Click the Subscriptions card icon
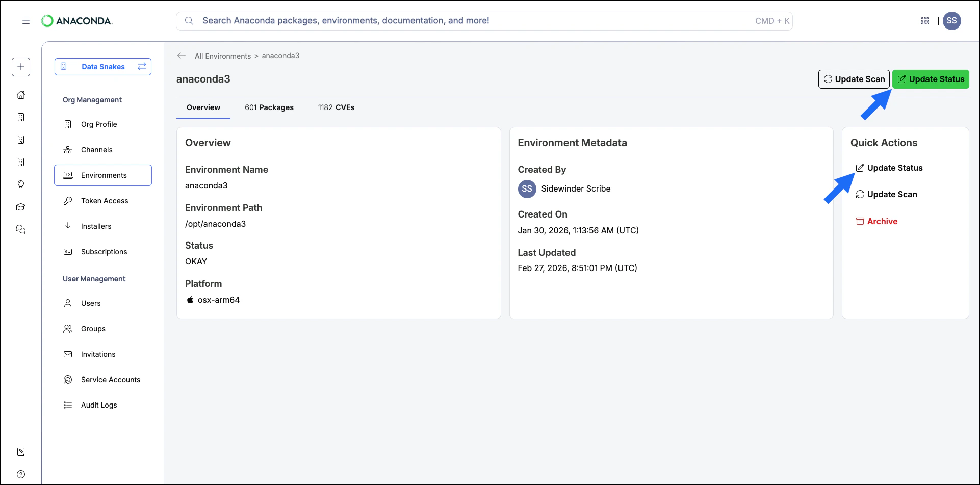The width and height of the screenshot is (980, 485). pyautogui.click(x=68, y=252)
